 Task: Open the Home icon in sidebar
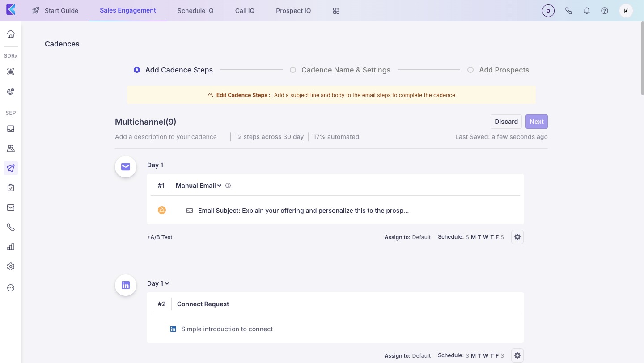(x=11, y=34)
